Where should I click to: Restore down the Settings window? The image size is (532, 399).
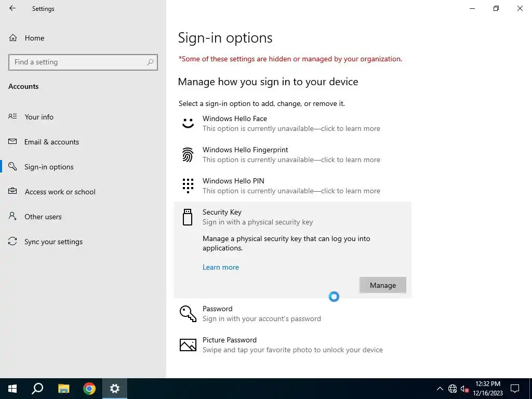496,8
